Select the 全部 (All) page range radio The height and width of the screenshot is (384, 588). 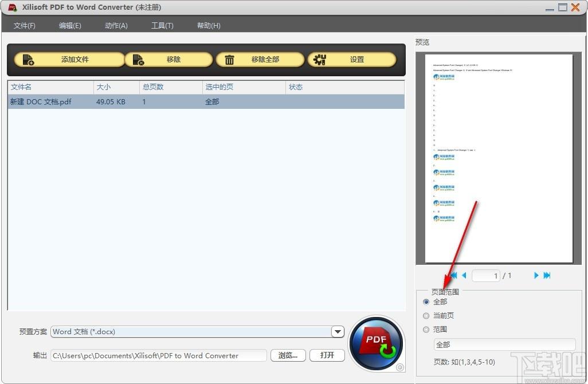(426, 302)
